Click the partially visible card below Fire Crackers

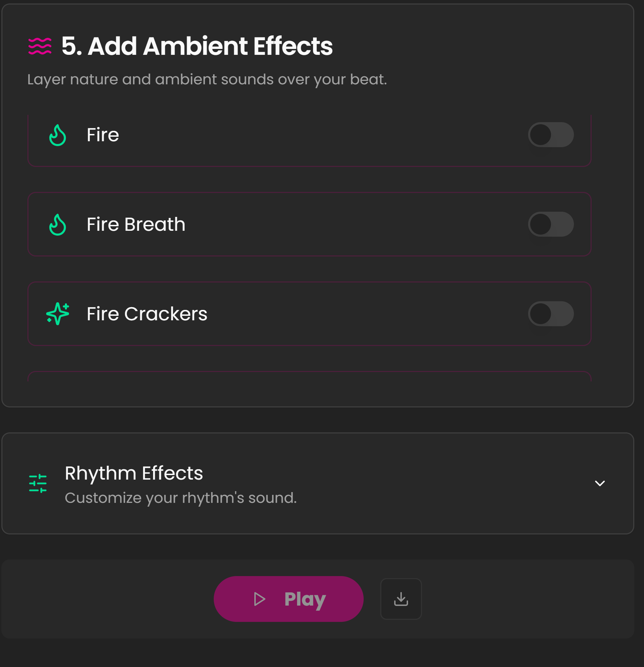pyautogui.click(x=310, y=377)
